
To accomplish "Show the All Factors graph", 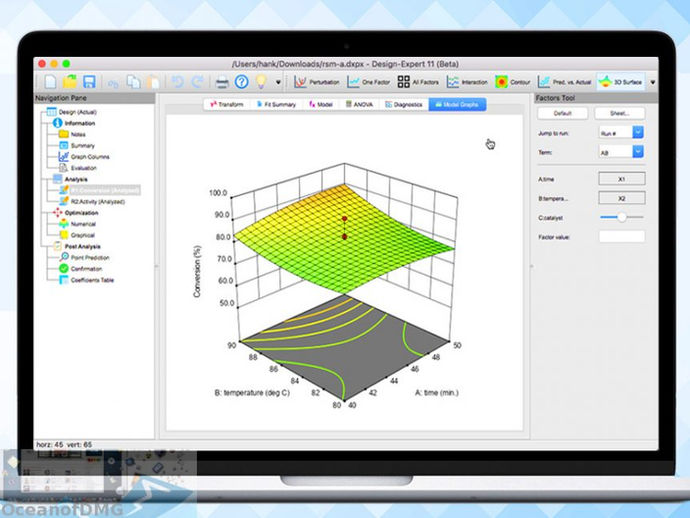I will point(418,82).
